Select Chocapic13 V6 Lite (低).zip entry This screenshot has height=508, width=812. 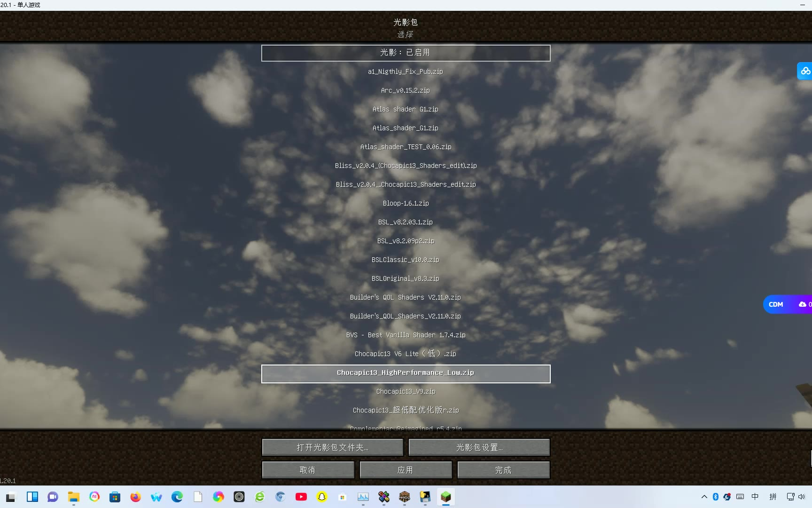[x=406, y=354]
